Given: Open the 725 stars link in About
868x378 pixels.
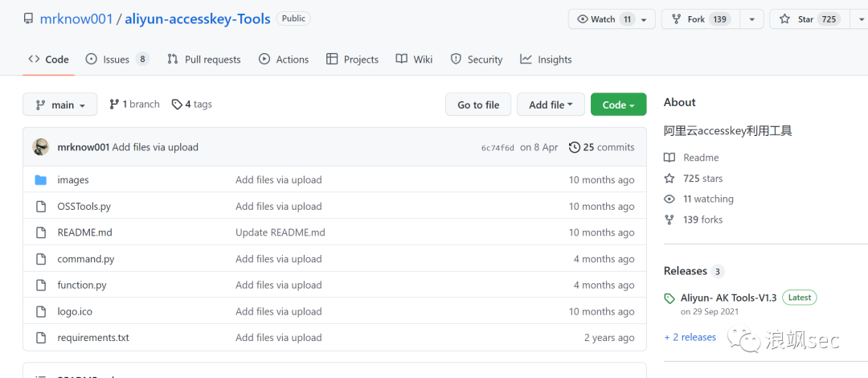Looking at the screenshot, I should pos(702,179).
